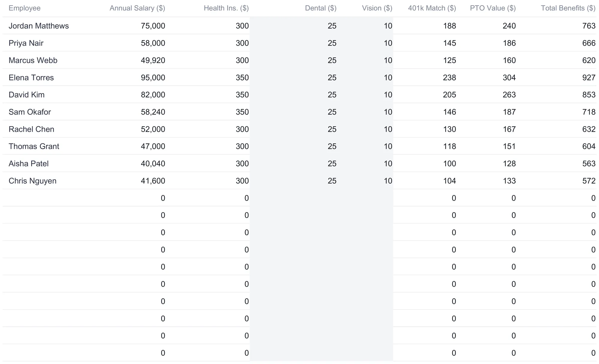Click total benefits value 604
This screenshot has height=364, width=599.
tap(589, 146)
